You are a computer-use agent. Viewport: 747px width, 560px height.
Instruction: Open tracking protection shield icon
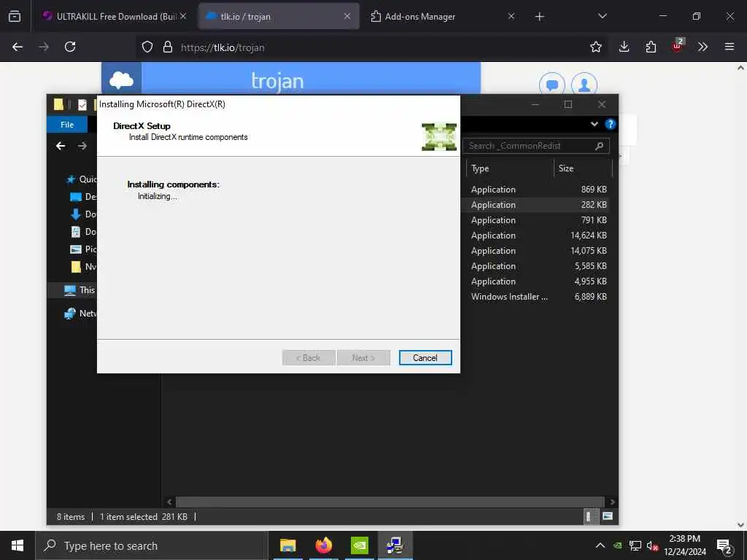click(147, 47)
